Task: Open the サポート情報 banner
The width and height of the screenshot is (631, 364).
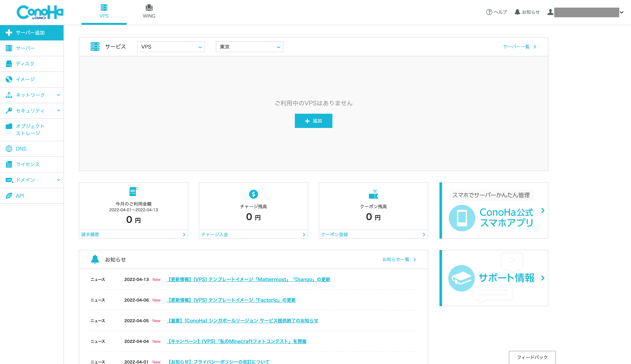Action: (494, 278)
